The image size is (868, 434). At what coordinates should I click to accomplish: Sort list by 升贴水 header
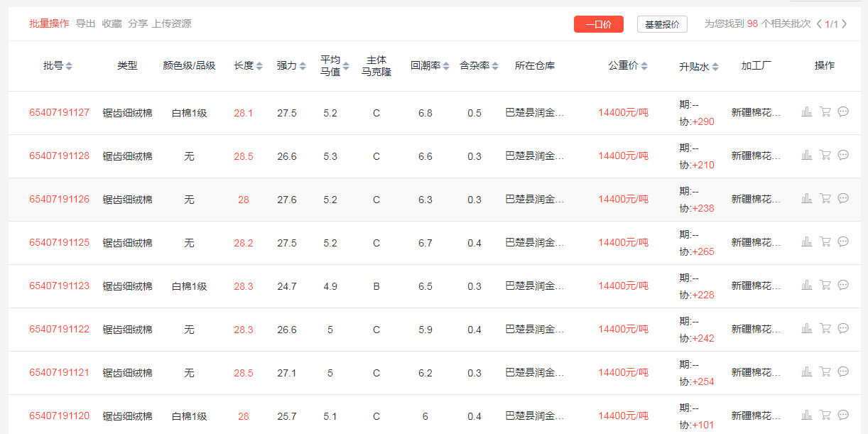[x=715, y=67]
